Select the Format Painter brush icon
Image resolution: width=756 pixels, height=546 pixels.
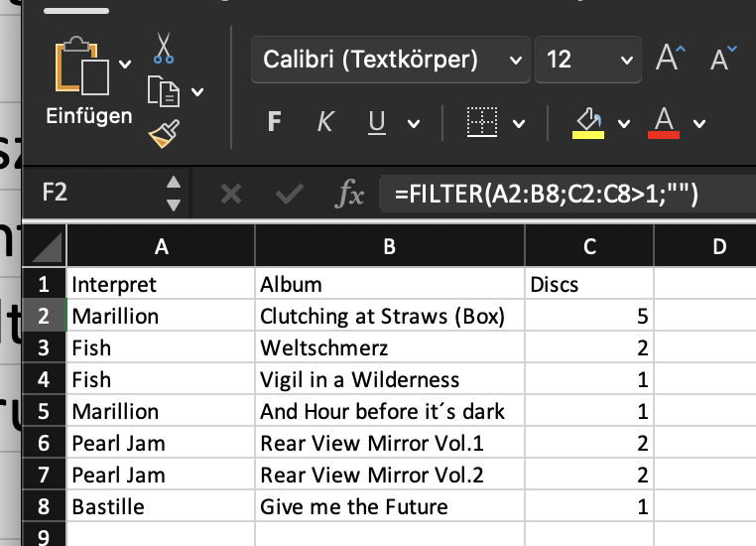coord(163,132)
